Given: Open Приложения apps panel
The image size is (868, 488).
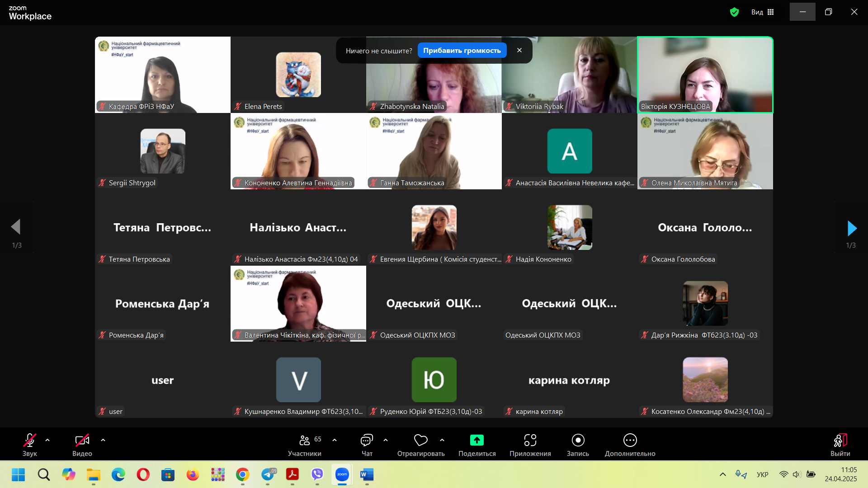Looking at the screenshot, I should click(530, 445).
